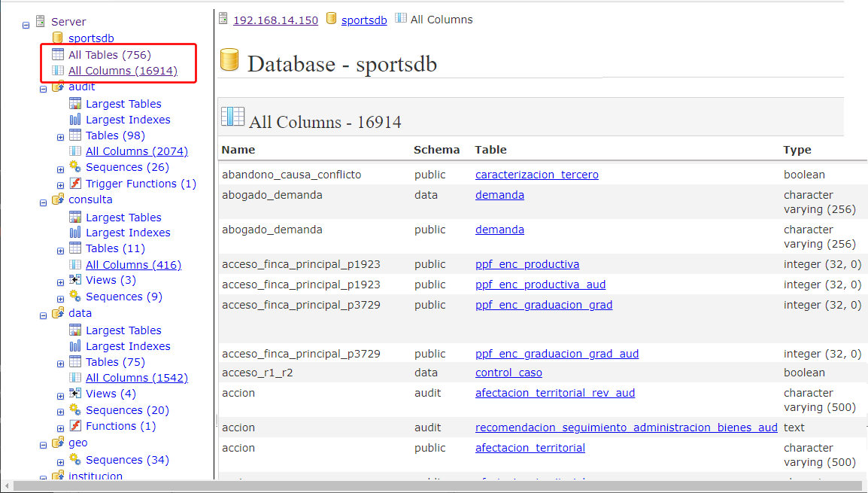Click the Views icon under data schema
Image resolution: width=868 pixels, height=493 pixels.
point(74,394)
